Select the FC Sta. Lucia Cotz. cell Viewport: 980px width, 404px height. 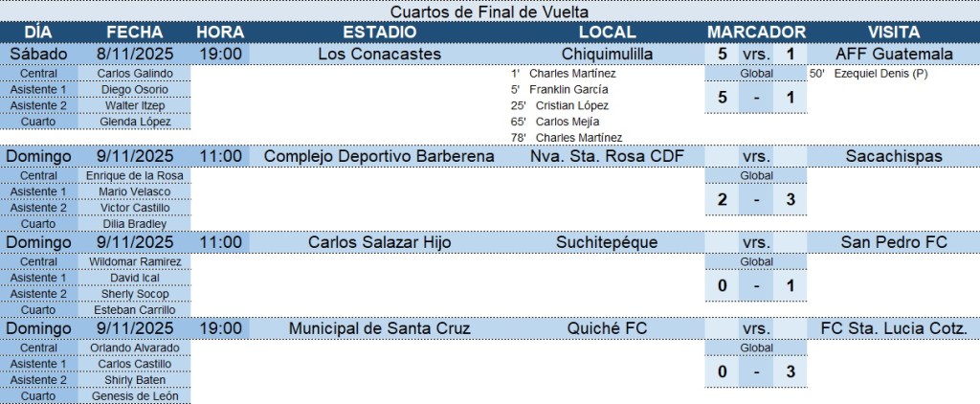(x=894, y=328)
